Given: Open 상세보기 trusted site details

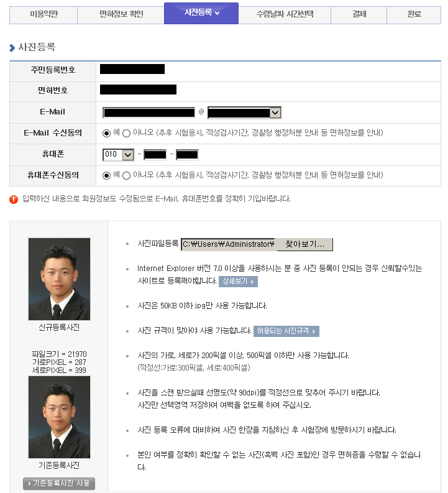Looking at the screenshot, I should (238, 282).
